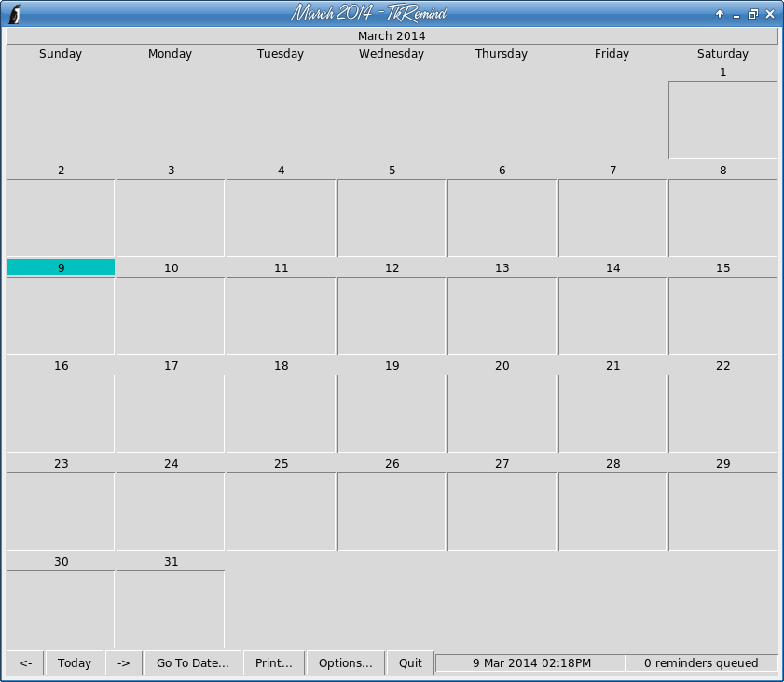Image resolution: width=784 pixels, height=682 pixels.
Task: Click the calendar box for March 25
Action: pos(281,511)
